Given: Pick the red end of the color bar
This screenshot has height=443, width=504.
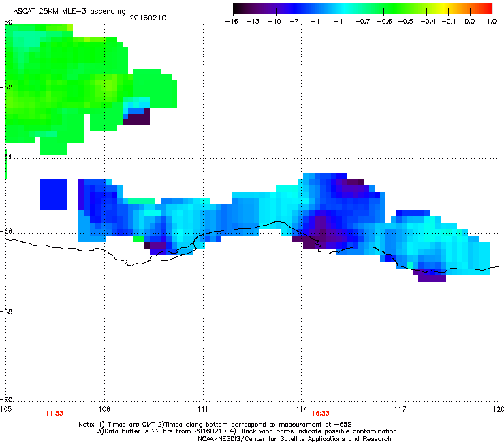Looking at the screenshot, I should pos(488,9).
